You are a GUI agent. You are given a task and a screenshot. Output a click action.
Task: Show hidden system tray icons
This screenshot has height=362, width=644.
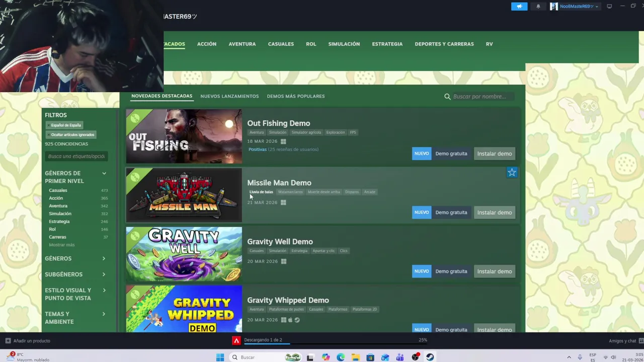click(x=569, y=357)
